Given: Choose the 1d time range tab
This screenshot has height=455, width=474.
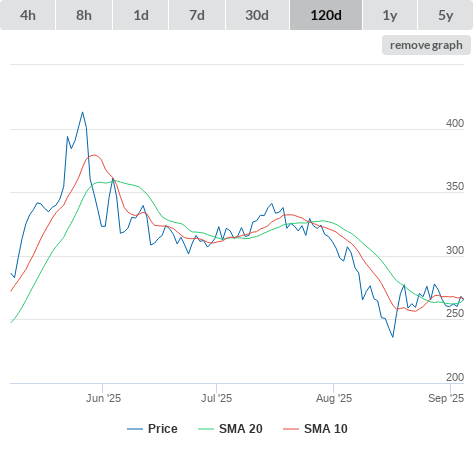Looking at the screenshot, I should click(x=141, y=15).
